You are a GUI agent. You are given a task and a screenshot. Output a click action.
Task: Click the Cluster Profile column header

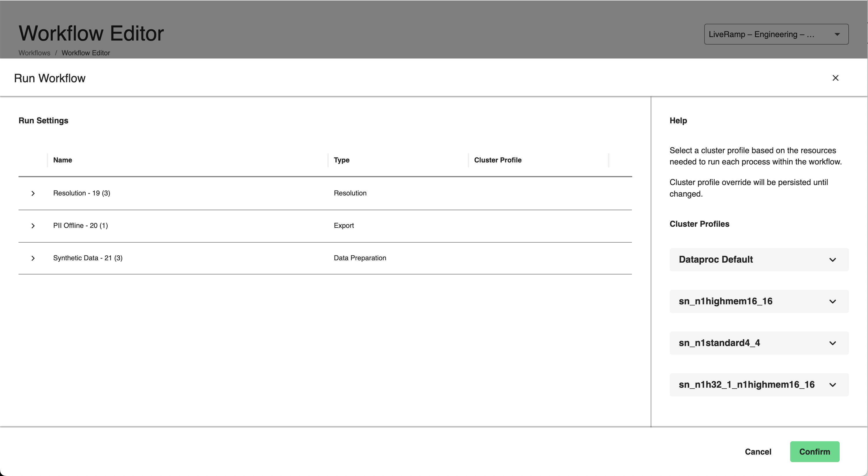pos(498,160)
